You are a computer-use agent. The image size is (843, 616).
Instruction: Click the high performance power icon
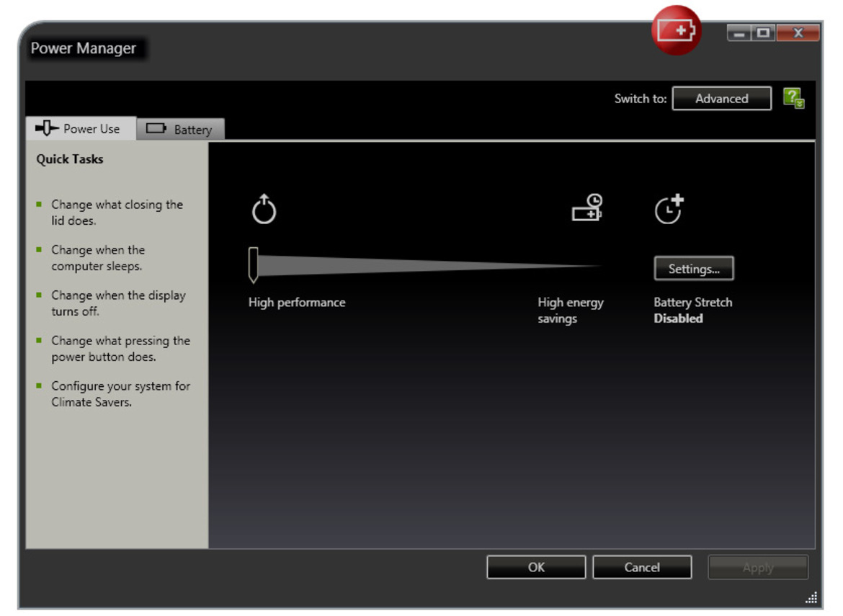[x=264, y=208]
